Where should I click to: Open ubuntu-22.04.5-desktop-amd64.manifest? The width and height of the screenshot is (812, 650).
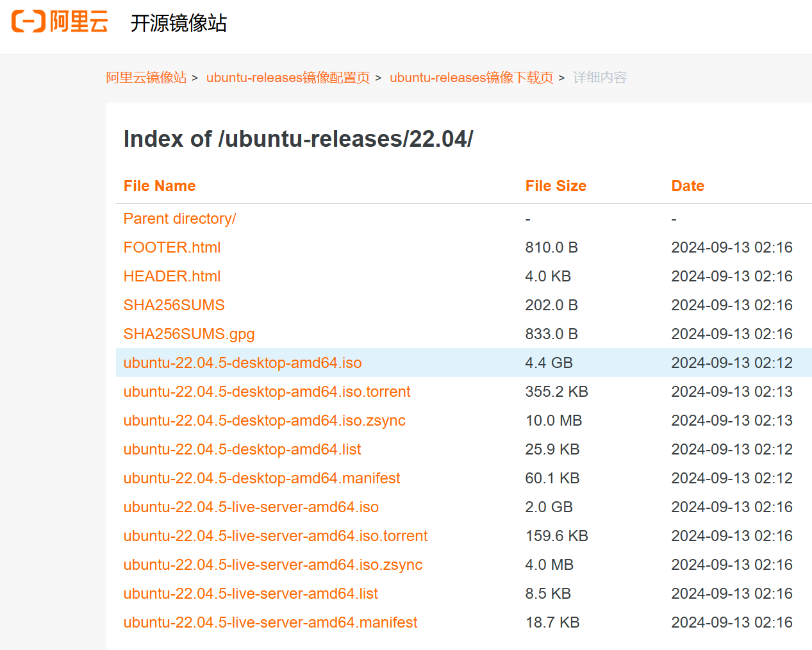point(261,478)
